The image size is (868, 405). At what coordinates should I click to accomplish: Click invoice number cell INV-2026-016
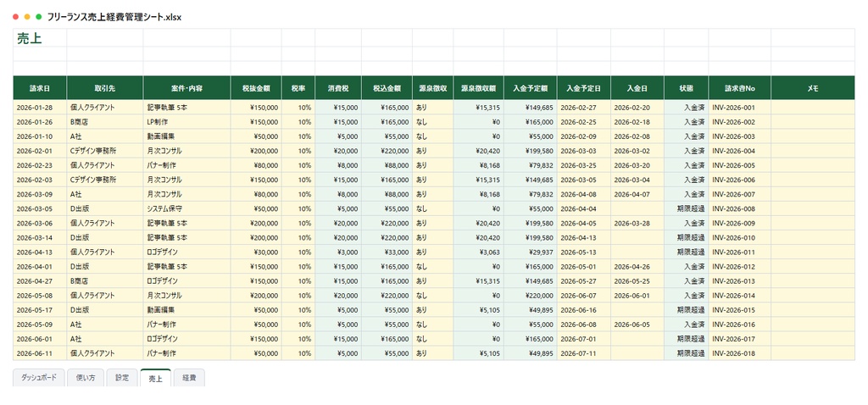tap(739, 324)
